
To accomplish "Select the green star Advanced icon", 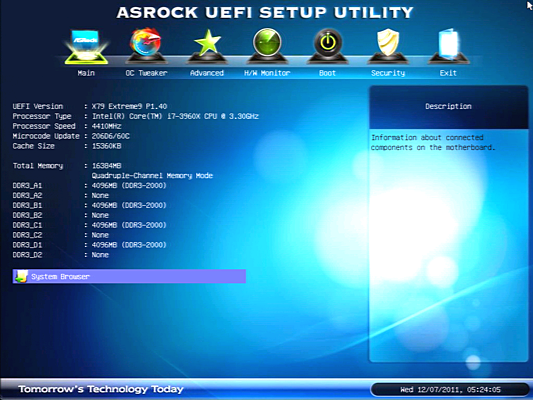I will tap(207, 46).
